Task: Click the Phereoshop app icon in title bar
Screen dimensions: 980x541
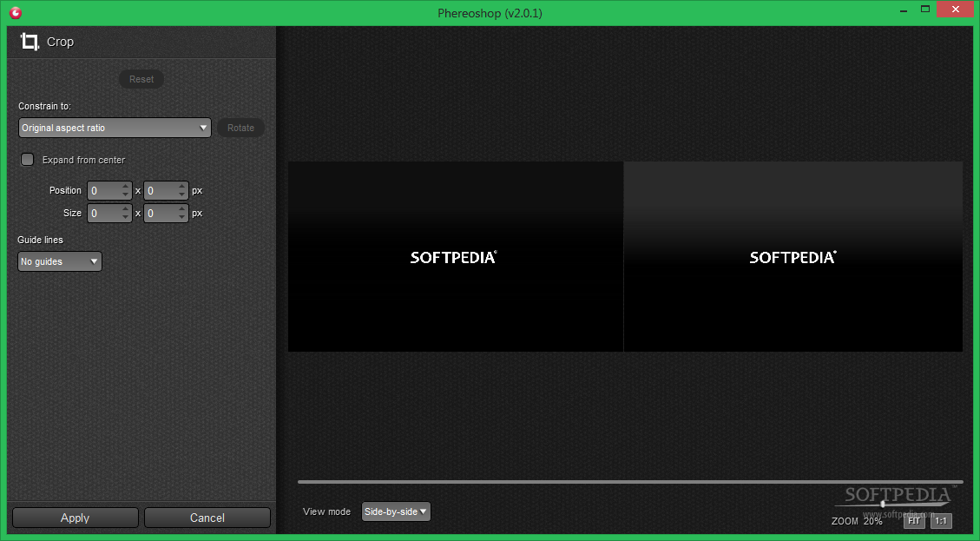Action: point(16,12)
